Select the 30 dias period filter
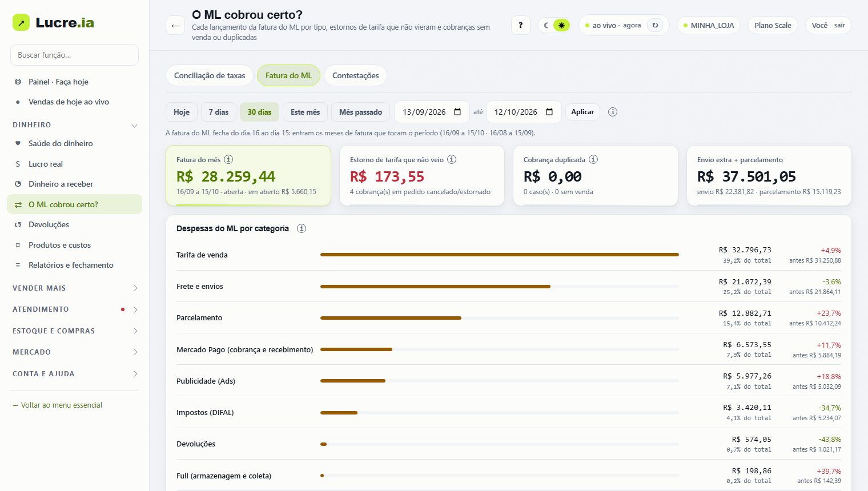This screenshot has width=868, height=491. [x=259, y=112]
